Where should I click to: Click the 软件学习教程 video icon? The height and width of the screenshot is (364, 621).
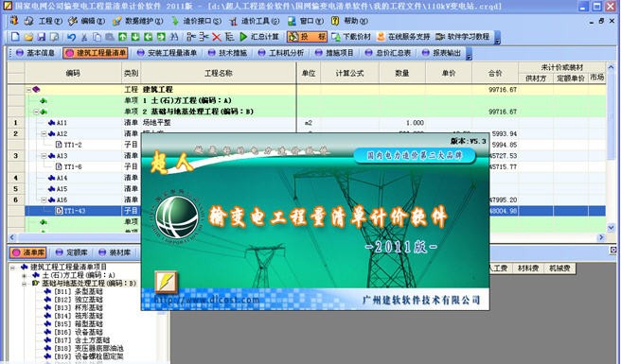tap(440, 37)
